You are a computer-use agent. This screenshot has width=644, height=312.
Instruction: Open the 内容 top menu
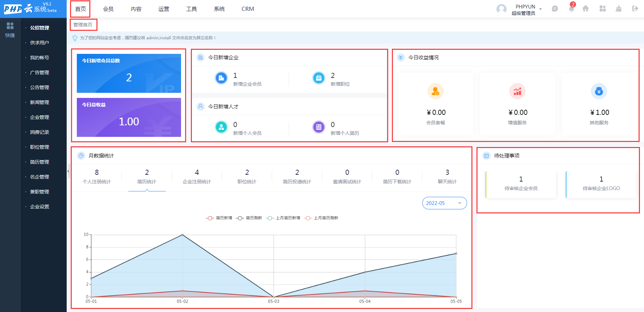click(x=136, y=9)
